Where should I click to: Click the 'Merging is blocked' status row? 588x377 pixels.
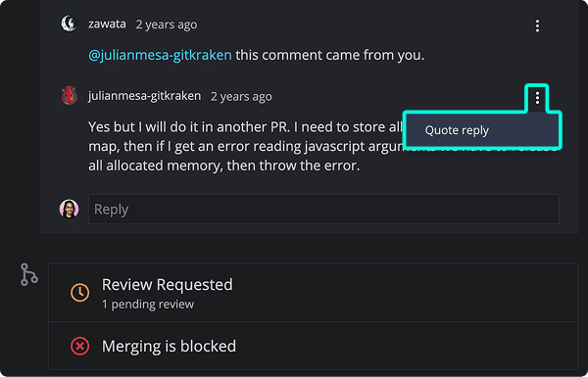[314, 346]
